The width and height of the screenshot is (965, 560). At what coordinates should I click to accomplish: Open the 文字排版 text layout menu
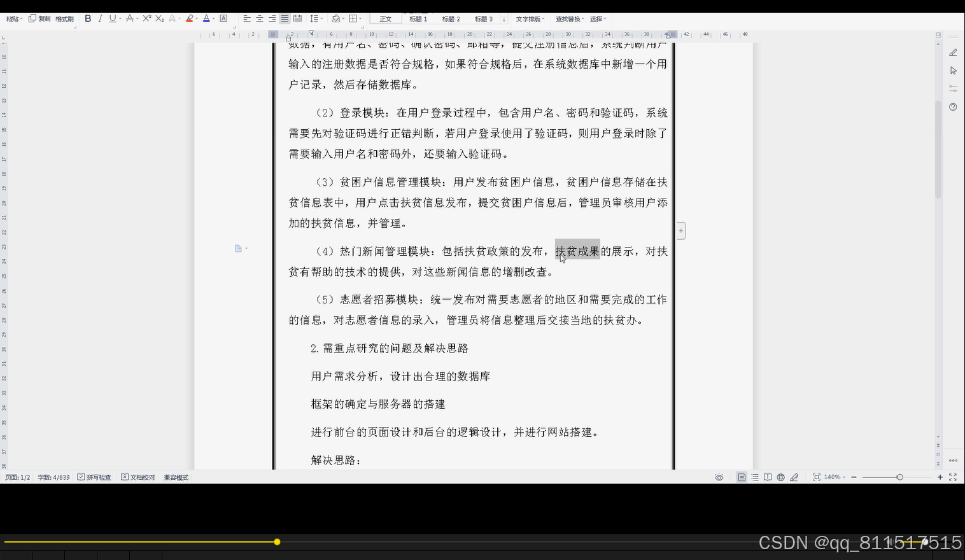coord(530,18)
